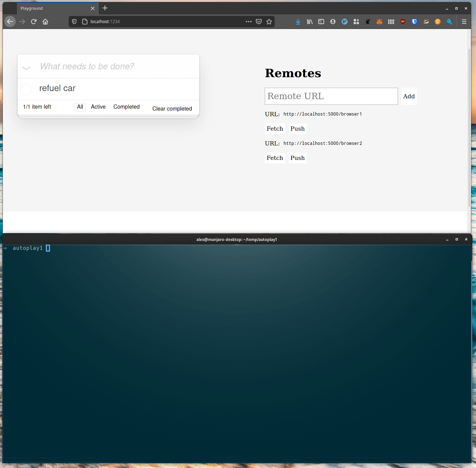476x468 pixels.
Task: Click the terminal window title bar
Action: click(x=237, y=240)
